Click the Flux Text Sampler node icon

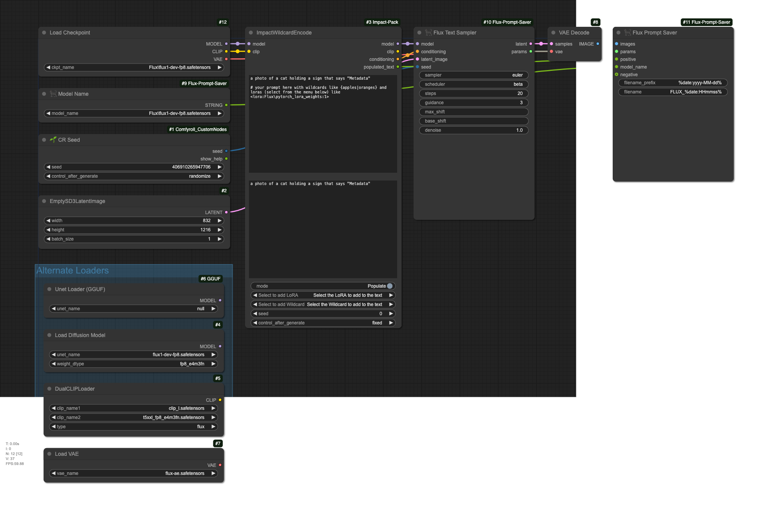coord(428,33)
